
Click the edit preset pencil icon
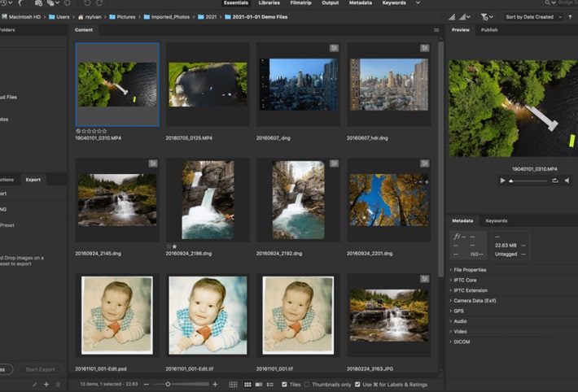point(35,384)
